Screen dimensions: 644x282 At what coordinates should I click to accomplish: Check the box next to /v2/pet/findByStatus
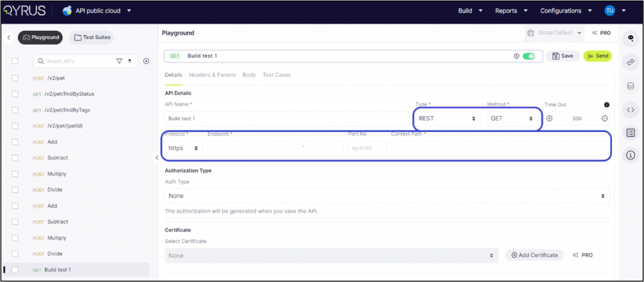point(15,94)
